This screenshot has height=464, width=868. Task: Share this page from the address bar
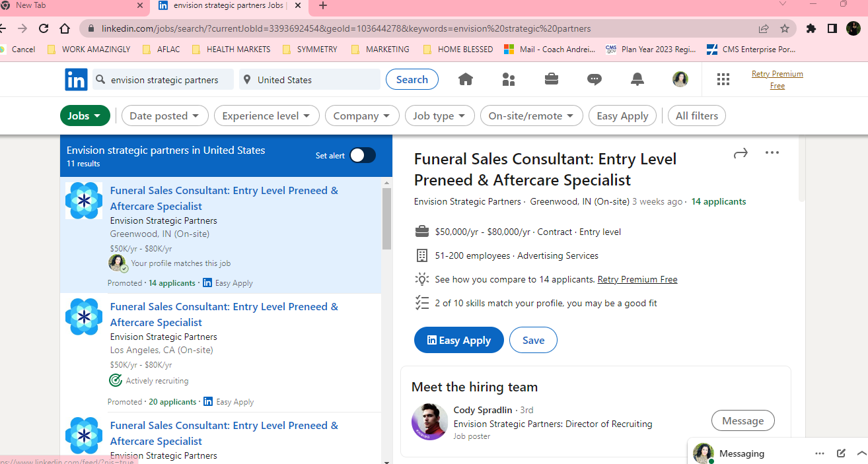[x=764, y=28]
